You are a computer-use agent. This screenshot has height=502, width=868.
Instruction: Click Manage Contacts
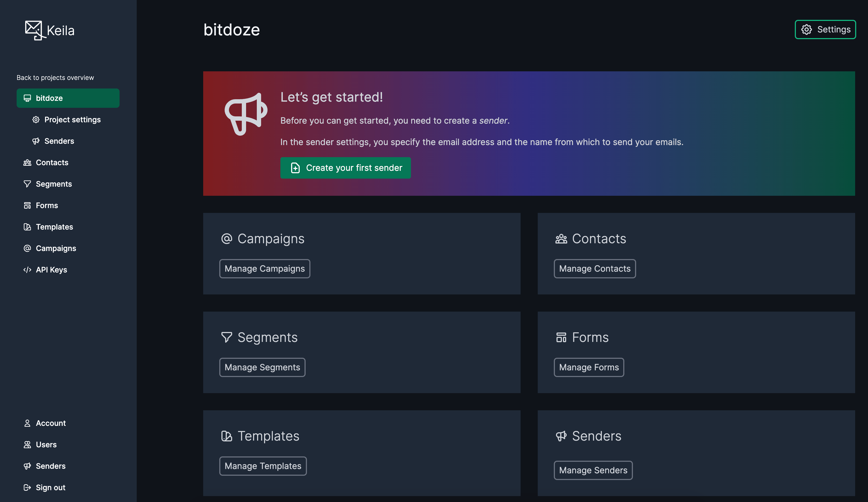point(595,268)
